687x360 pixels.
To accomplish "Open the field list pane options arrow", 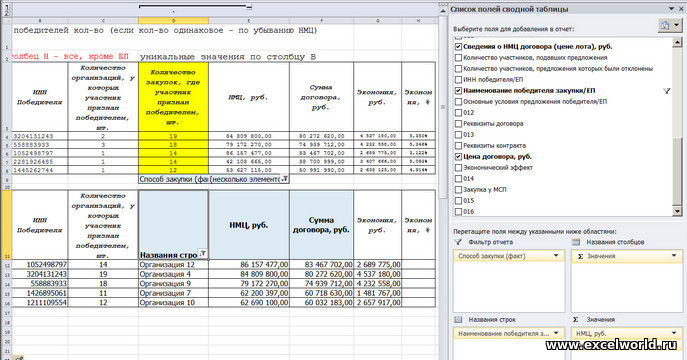I will [671, 9].
